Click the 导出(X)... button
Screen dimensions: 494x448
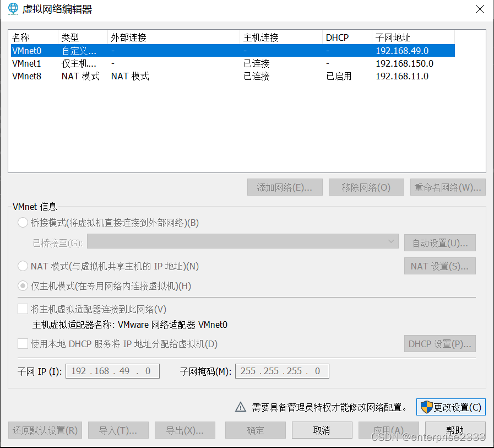coord(185,430)
